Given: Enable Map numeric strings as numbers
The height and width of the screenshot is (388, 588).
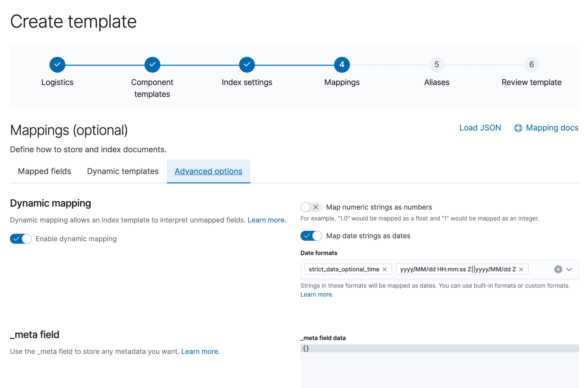Looking at the screenshot, I should click(311, 207).
